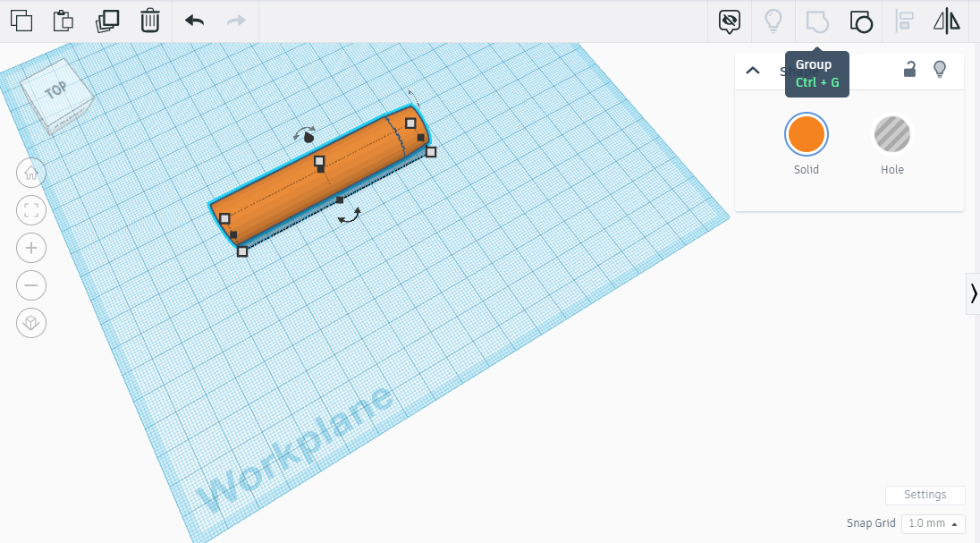This screenshot has height=543, width=980.
Task: Click the white handle at cylinder's top center
Action: click(318, 161)
